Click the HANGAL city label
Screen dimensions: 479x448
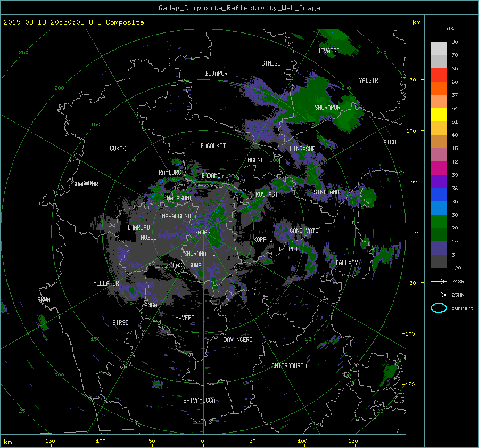[x=150, y=305]
